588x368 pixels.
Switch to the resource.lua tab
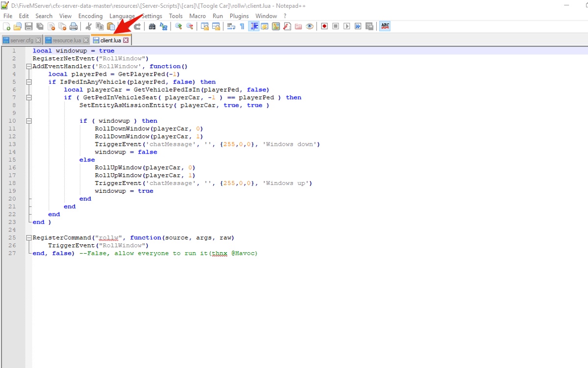coord(67,40)
